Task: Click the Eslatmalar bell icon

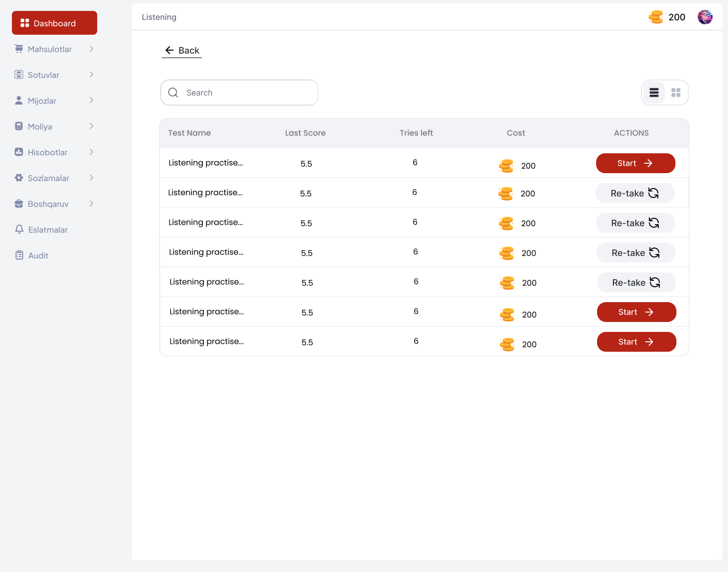Action: pos(19,229)
